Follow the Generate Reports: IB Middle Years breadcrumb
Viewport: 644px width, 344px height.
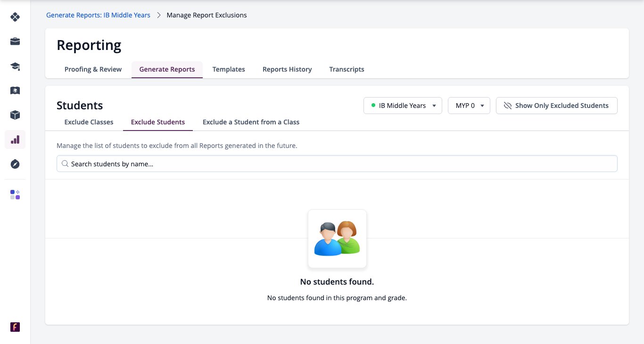98,15
